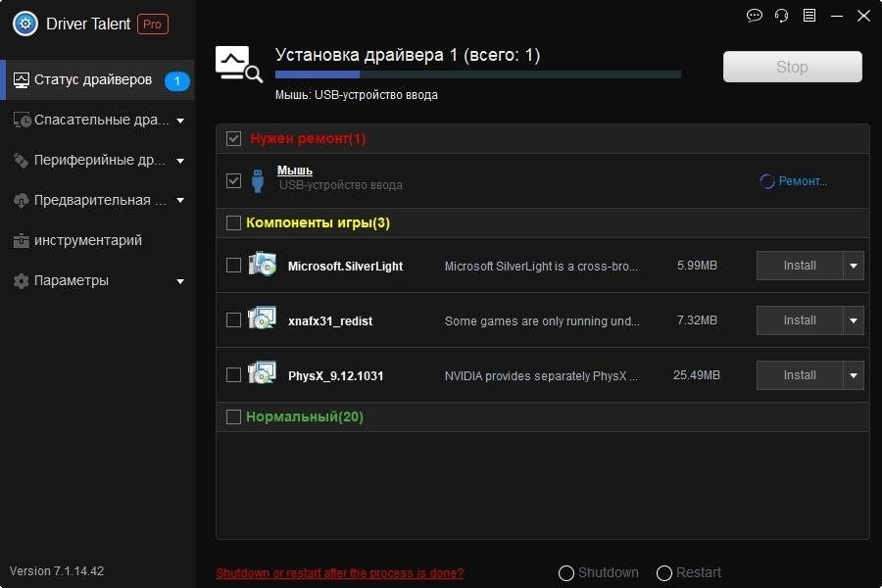Click the Ремонт spinning progress icon
This screenshot has height=588, width=882.
tap(766, 181)
